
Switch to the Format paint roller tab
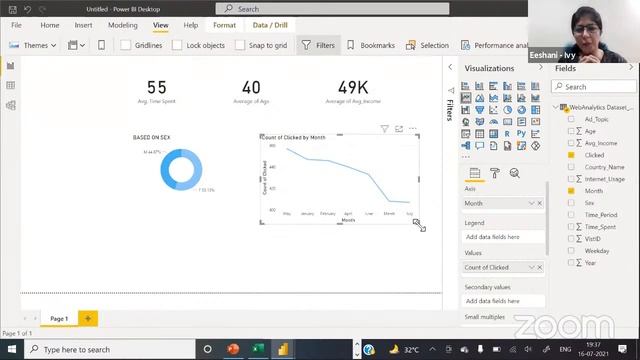point(495,173)
